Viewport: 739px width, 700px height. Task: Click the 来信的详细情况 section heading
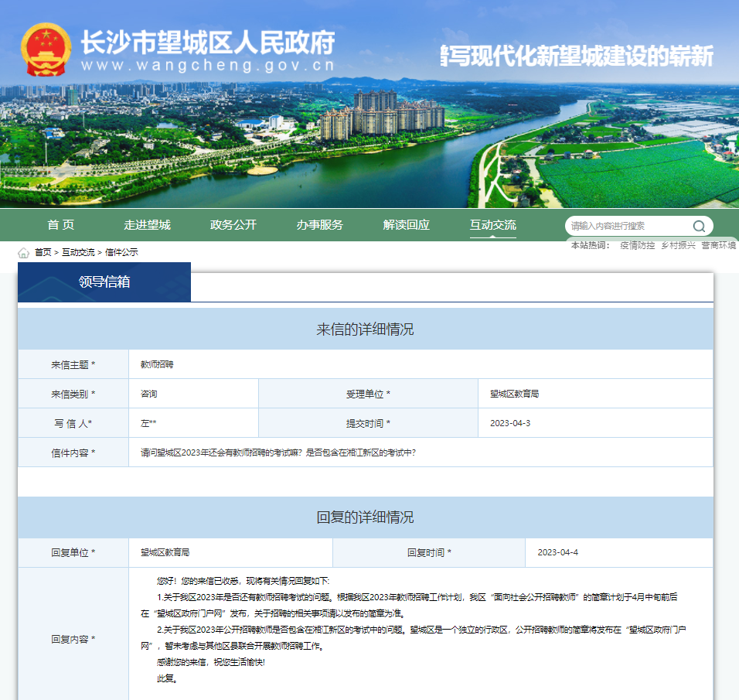coord(366,330)
